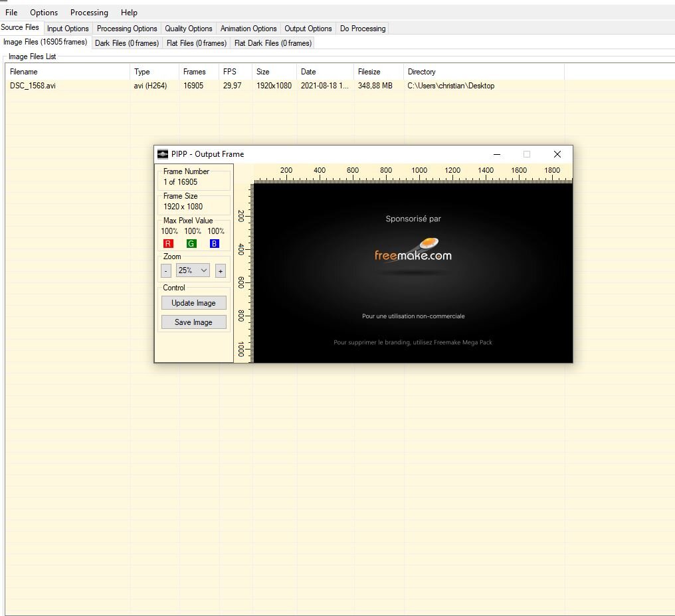
Task: Click the 29,97 FPS cell
Action: pos(232,86)
